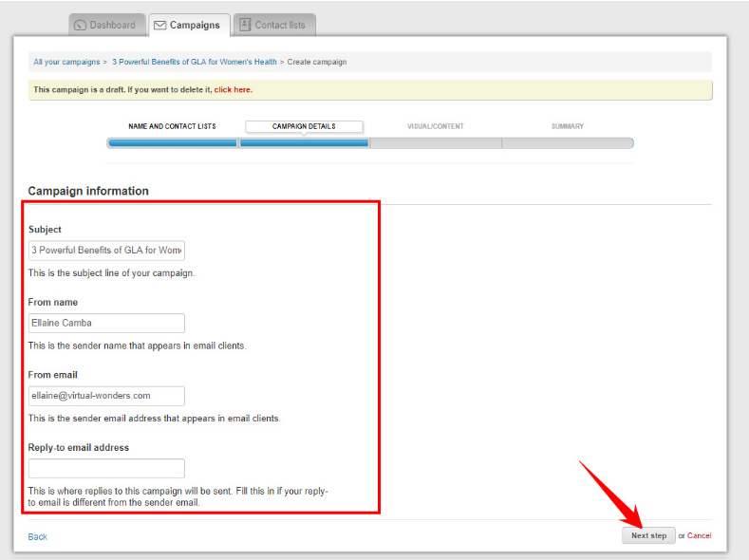Screen dimensions: 749x560
Task: Click the red 'click here' delete link
Action: pos(234,90)
